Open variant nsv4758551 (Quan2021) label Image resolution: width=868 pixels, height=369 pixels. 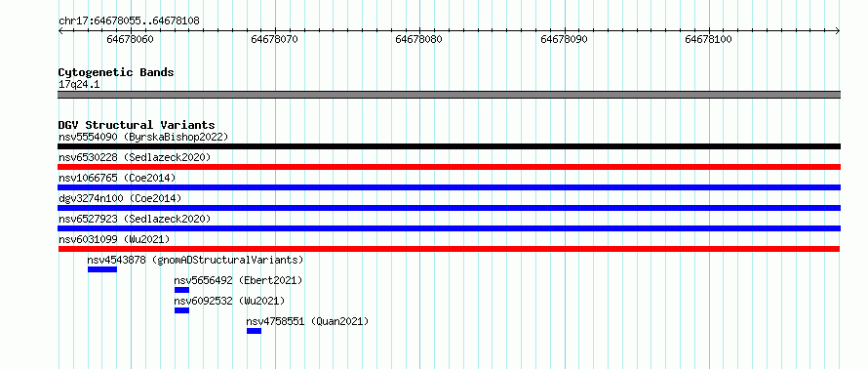307,321
